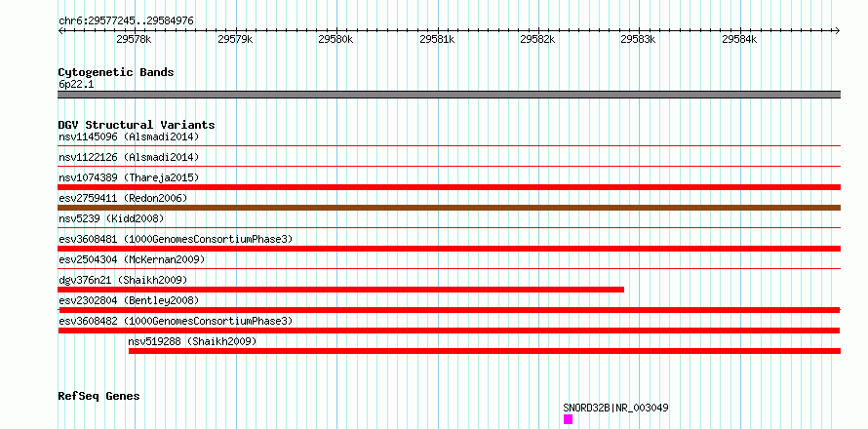The image size is (868, 429).
Task: Click the red esv3608482 variant bar
Action: [x=449, y=331]
